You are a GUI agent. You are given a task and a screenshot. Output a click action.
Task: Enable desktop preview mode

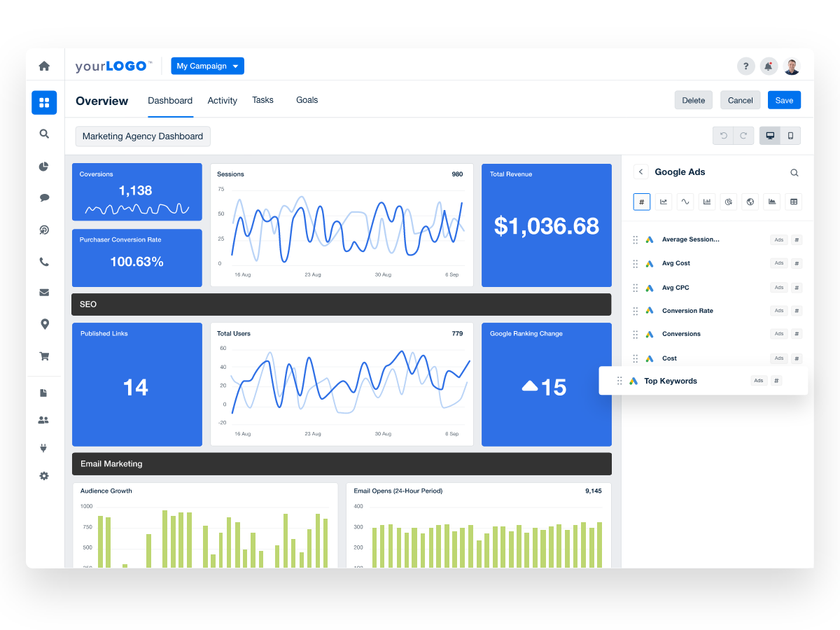770,135
